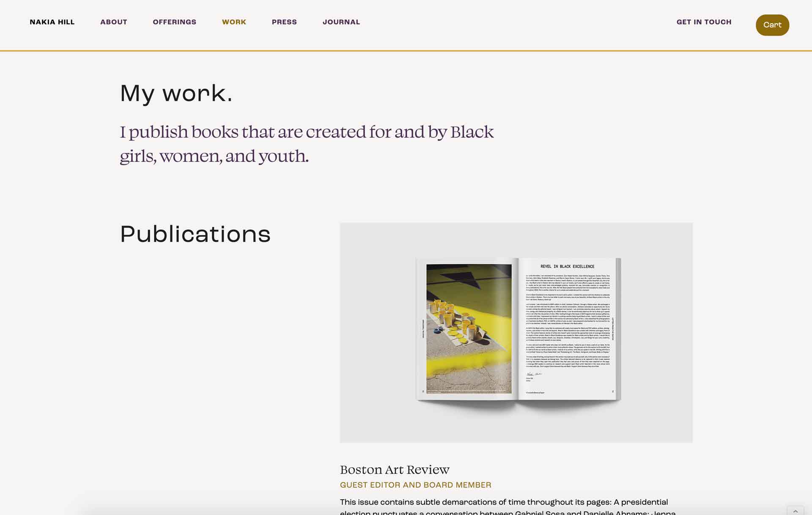812x515 pixels.
Task: Click the Publications section heading
Action: pyautogui.click(x=195, y=234)
